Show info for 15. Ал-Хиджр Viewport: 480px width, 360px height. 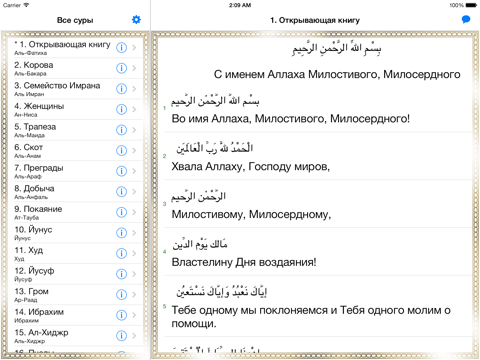coord(121,336)
